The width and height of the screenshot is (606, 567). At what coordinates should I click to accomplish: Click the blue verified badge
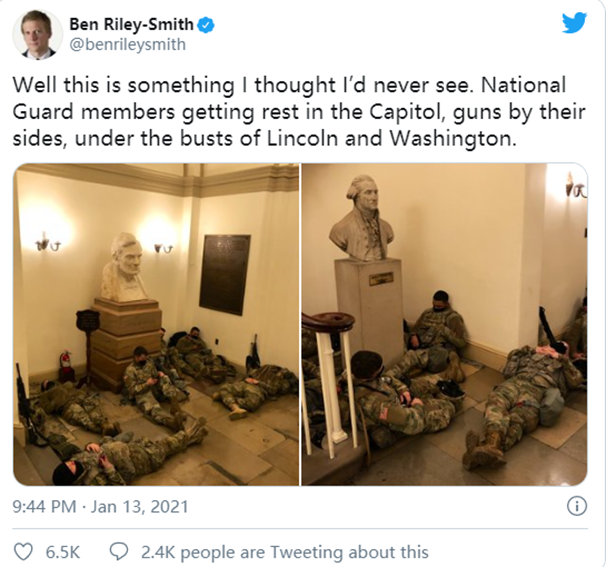(x=206, y=25)
